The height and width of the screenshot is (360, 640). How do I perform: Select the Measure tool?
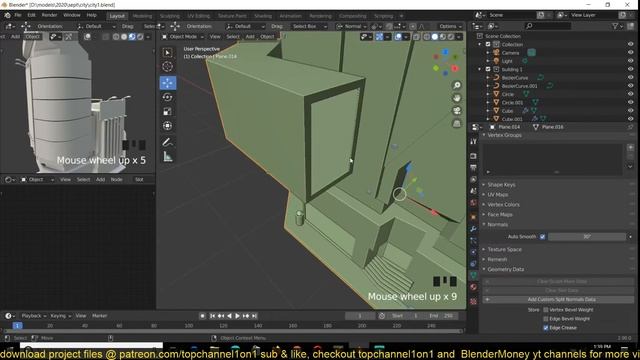click(x=167, y=156)
